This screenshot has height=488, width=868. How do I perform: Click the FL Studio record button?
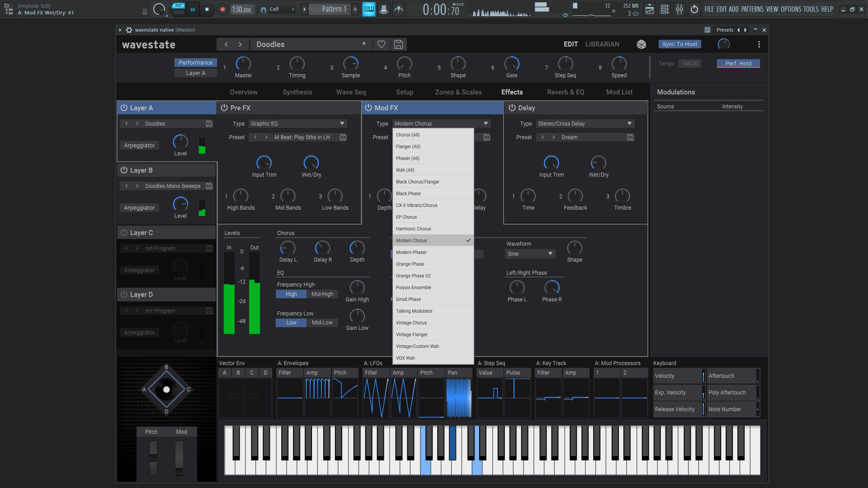click(222, 9)
